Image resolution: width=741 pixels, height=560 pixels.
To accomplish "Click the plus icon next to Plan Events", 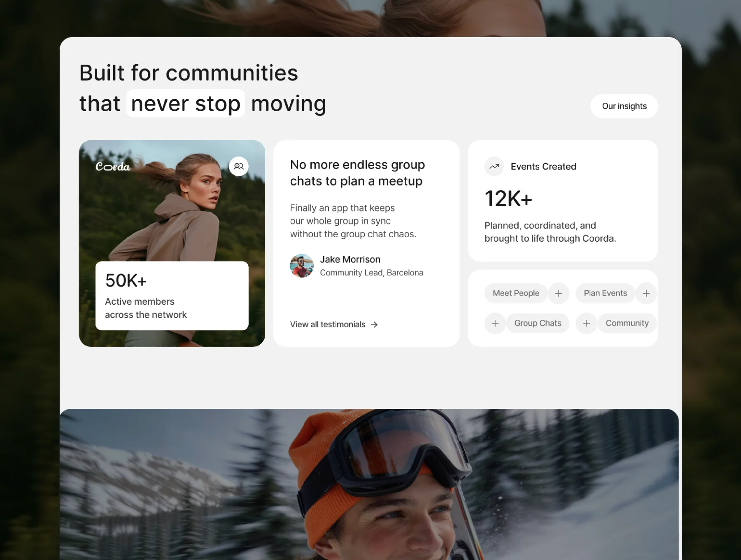I will pos(646,293).
